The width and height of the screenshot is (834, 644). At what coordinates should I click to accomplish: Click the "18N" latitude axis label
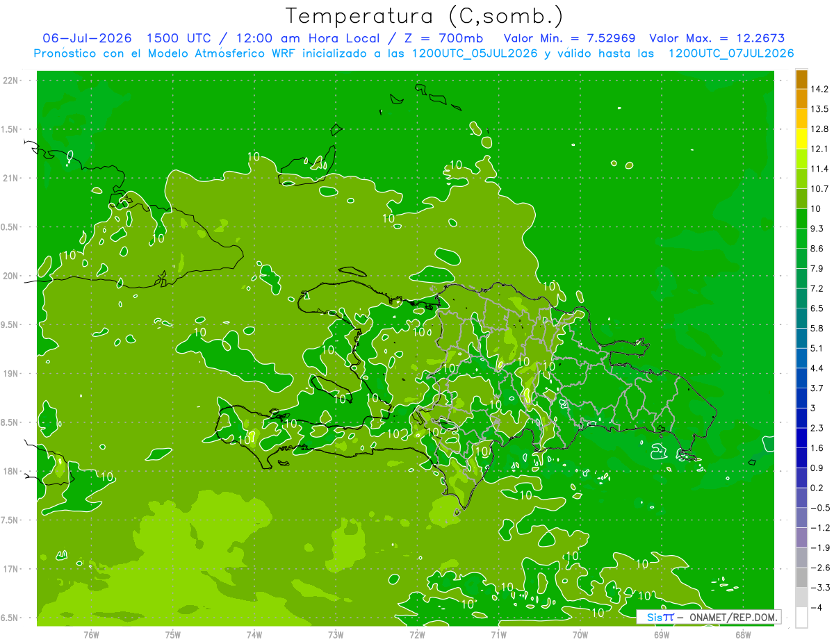(x=10, y=472)
